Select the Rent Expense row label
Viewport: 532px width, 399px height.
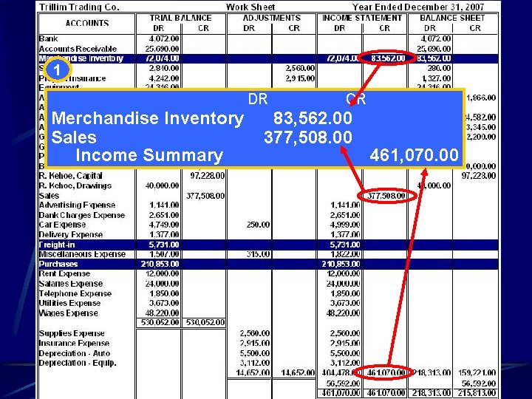click(x=64, y=274)
